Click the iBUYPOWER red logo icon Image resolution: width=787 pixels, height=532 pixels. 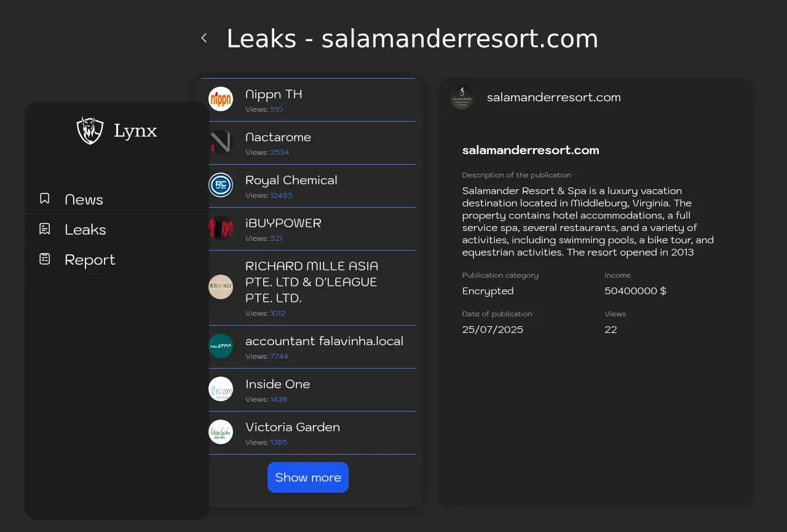(x=221, y=228)
